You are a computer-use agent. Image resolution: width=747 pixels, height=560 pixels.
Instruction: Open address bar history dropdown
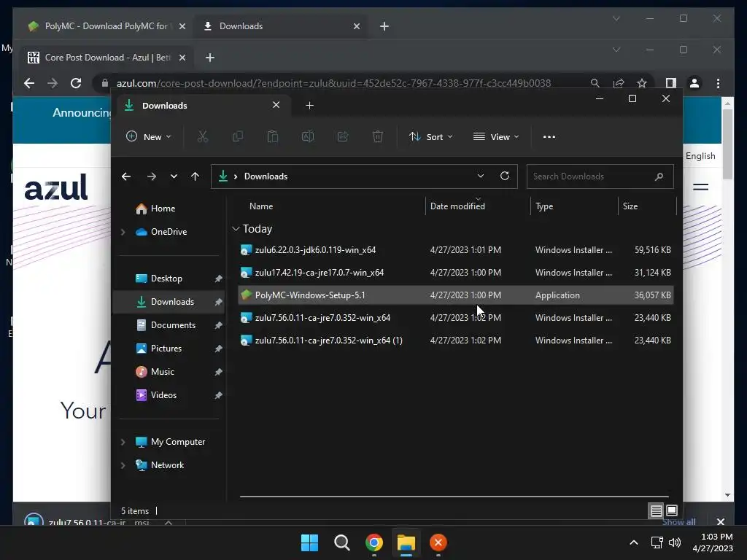tap(481, 176)
